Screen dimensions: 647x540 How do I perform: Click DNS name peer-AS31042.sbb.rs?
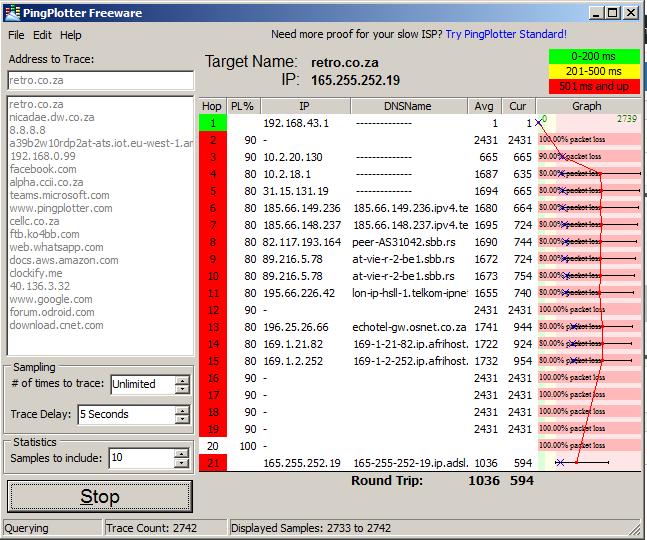pos(404,242)
